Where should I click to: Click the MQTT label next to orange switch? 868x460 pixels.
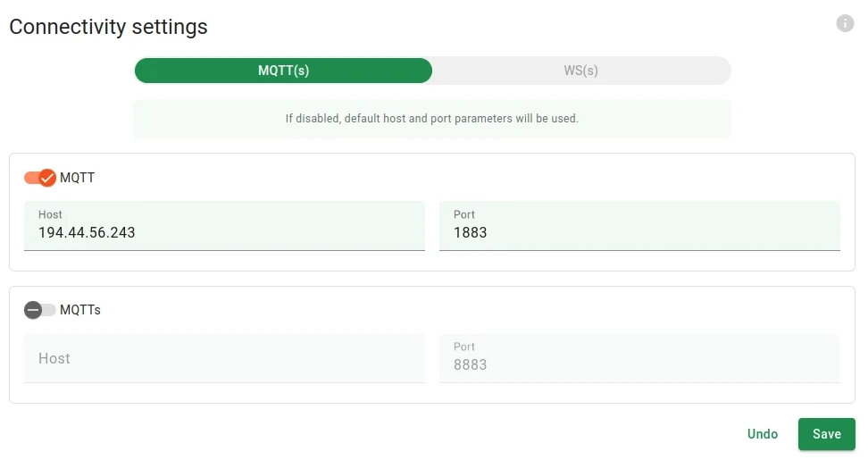[78, 178]
